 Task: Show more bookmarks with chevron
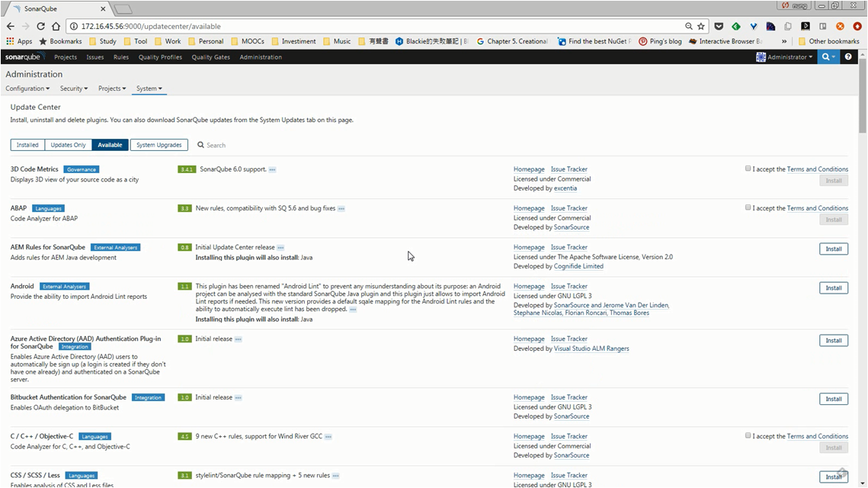coord(784,41)
